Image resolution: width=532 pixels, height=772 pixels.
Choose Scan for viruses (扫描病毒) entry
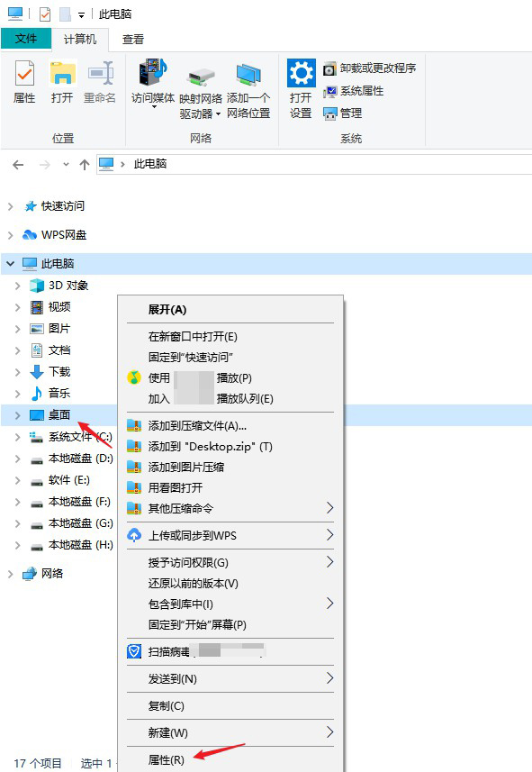(x=230, y=652)
